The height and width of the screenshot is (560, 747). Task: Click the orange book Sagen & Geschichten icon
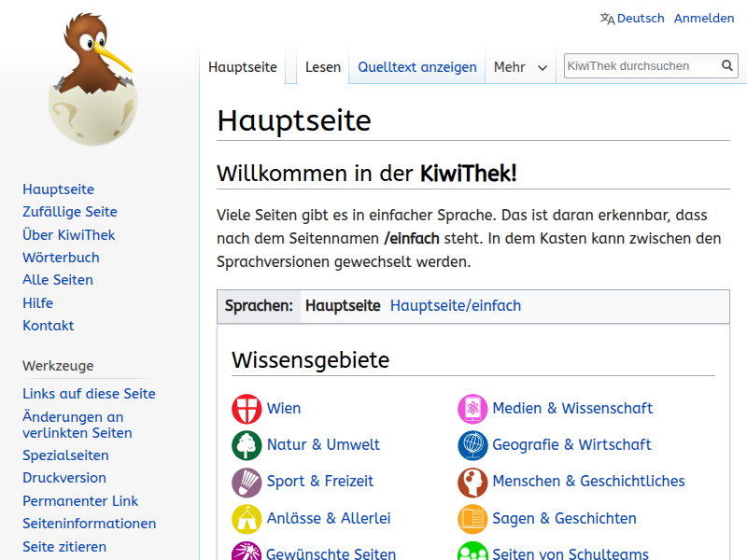click(472, 519)
